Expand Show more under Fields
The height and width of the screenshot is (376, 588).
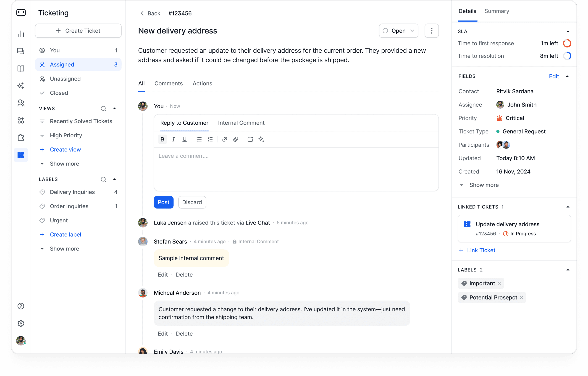[x=484, y=185]
